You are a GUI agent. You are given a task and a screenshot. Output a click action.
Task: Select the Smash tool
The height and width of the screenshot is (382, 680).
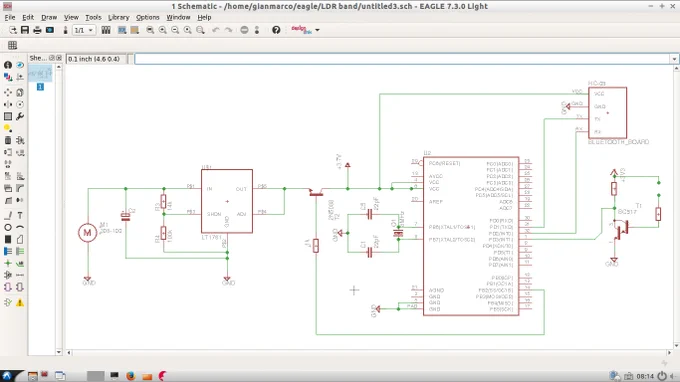(x=8, y=188)
